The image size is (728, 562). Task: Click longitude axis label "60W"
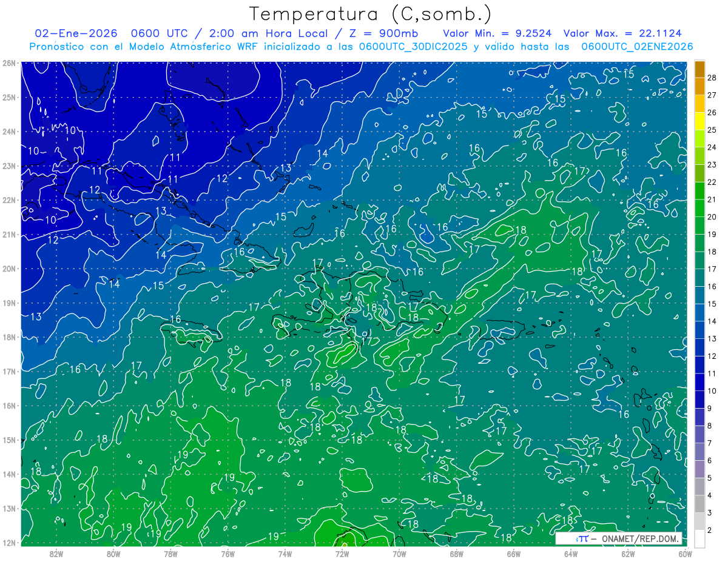pyautogui.click(x=685, y=554)
